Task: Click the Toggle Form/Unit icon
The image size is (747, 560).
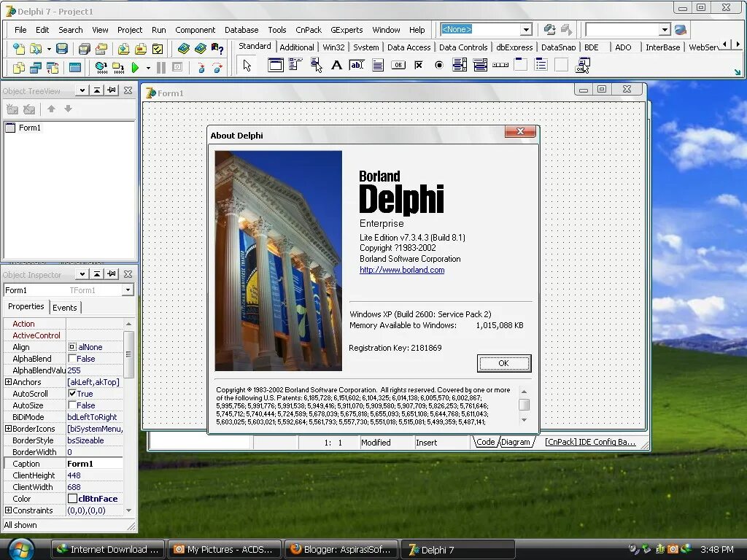Action: coord(53,68)
